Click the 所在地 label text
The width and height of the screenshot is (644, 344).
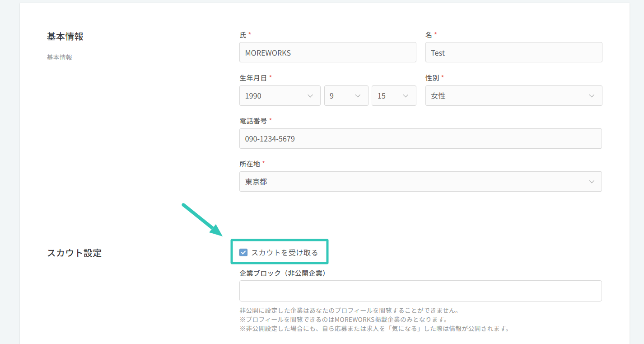[x=250, y=164]
